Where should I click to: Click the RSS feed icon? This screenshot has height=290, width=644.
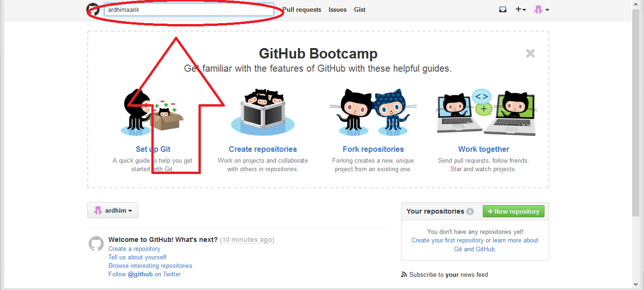(404, 274)
